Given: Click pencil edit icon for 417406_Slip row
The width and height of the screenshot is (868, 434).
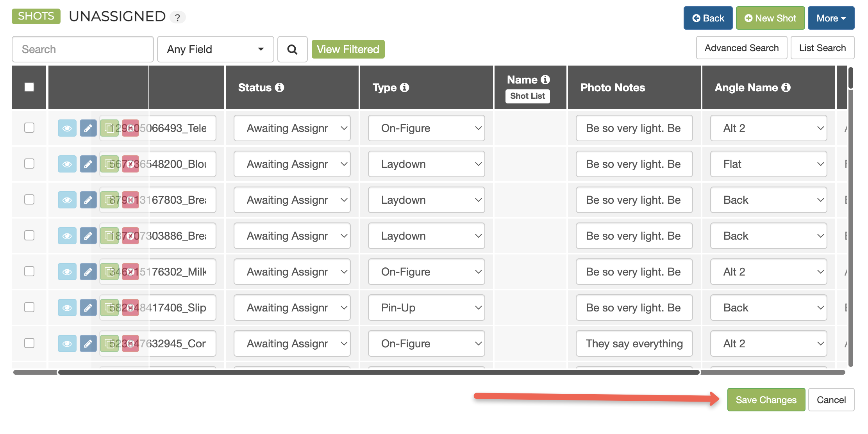Looking at the screenshot, I should [x=88, y=308].
